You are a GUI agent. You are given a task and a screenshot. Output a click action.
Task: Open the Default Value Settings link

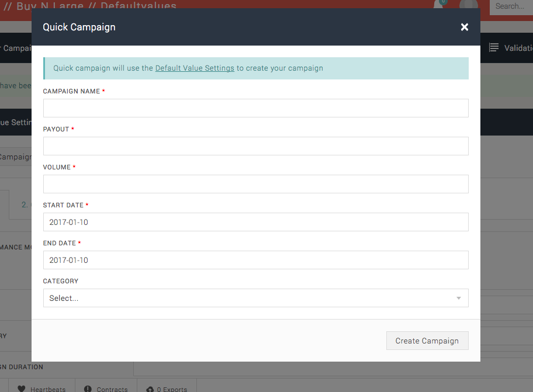195,68
